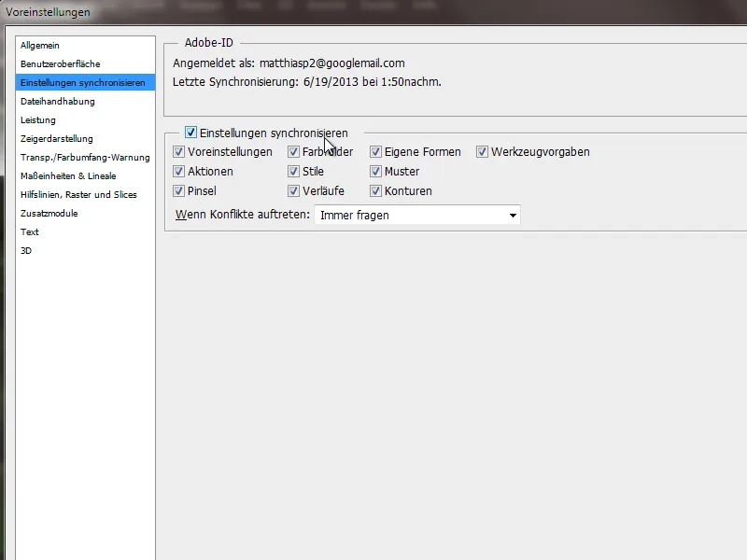
Task: Select Benutzeroberfläche in the category list
Action: click(85, 63)
